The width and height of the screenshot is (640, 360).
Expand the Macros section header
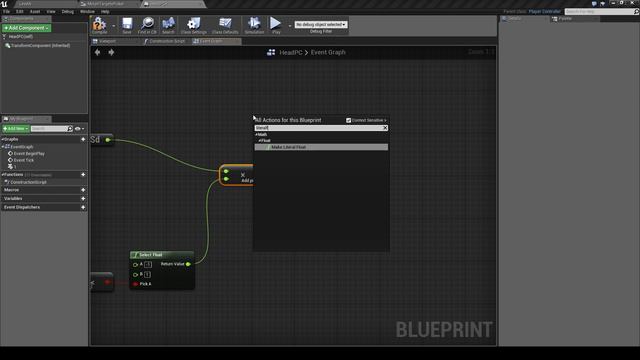pos(11,190)
